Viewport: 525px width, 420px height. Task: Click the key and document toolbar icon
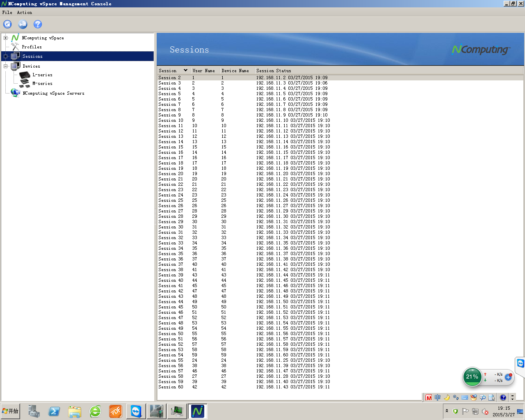(23, 24)
